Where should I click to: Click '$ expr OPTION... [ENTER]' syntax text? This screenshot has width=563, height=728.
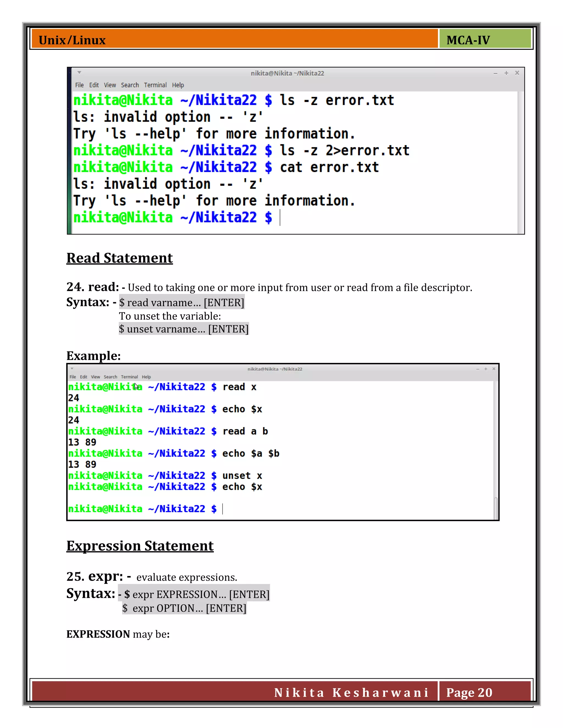184,608
